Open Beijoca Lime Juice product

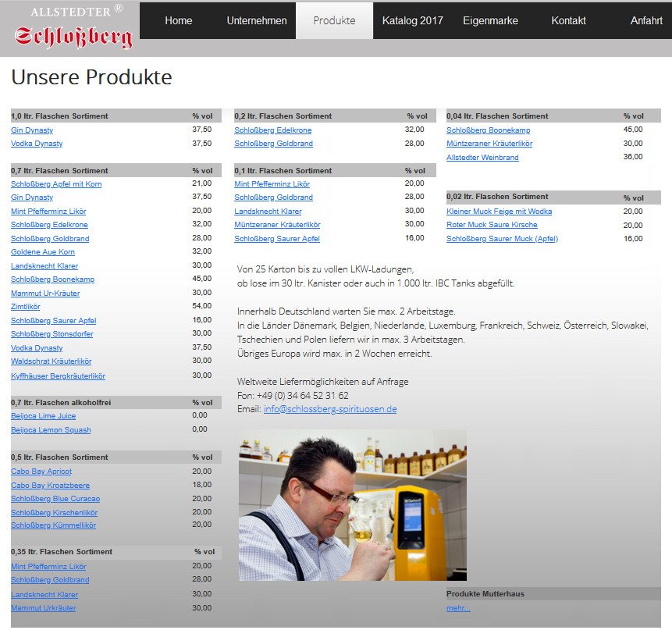click(x=43, y=416)
